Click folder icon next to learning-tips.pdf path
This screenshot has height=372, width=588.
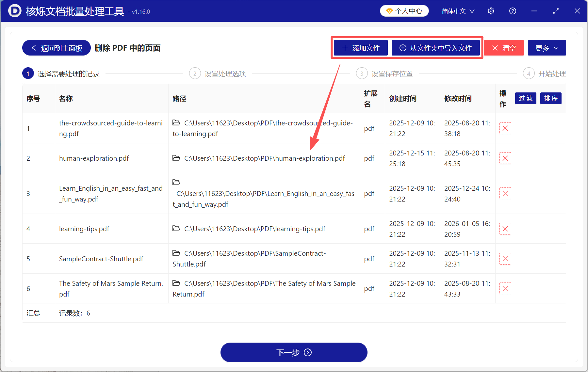click(176, 228)
